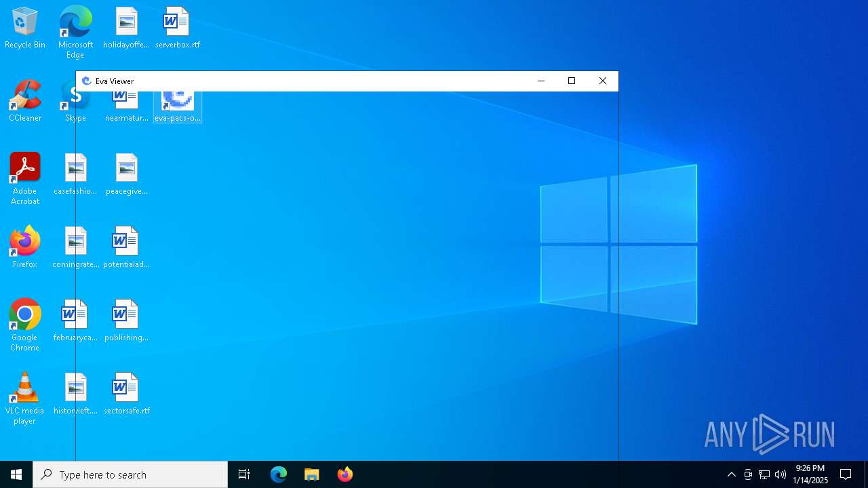Select the publishing... Word document icon

[126, 321]
